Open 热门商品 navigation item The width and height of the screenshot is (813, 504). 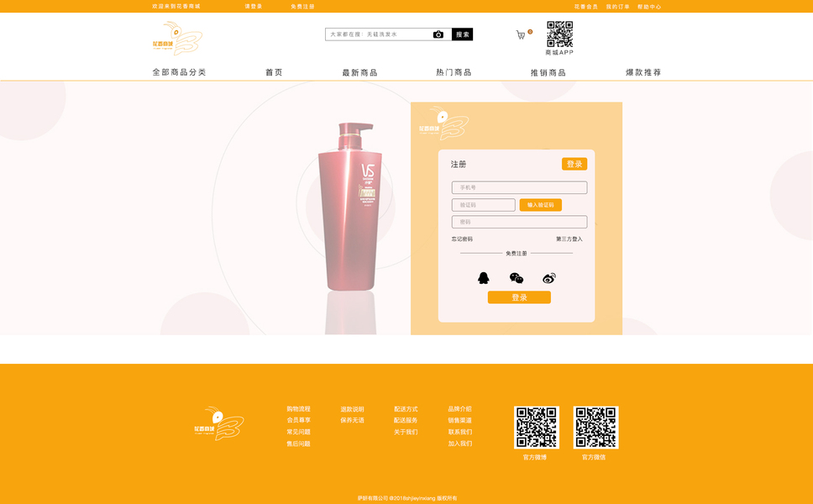pos(454,72)
